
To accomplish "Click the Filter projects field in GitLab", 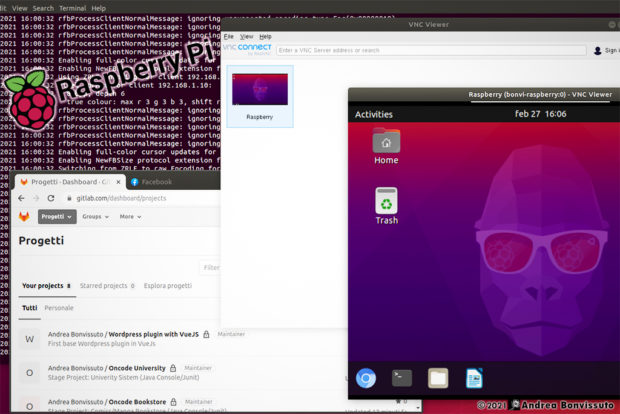I will coord(210,268).
